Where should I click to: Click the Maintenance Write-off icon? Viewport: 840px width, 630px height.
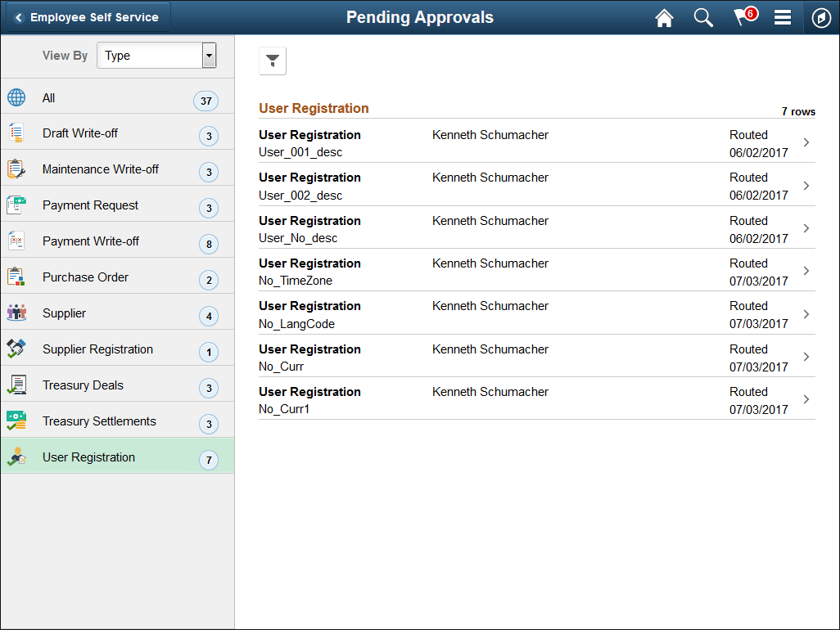coord(16,169)
